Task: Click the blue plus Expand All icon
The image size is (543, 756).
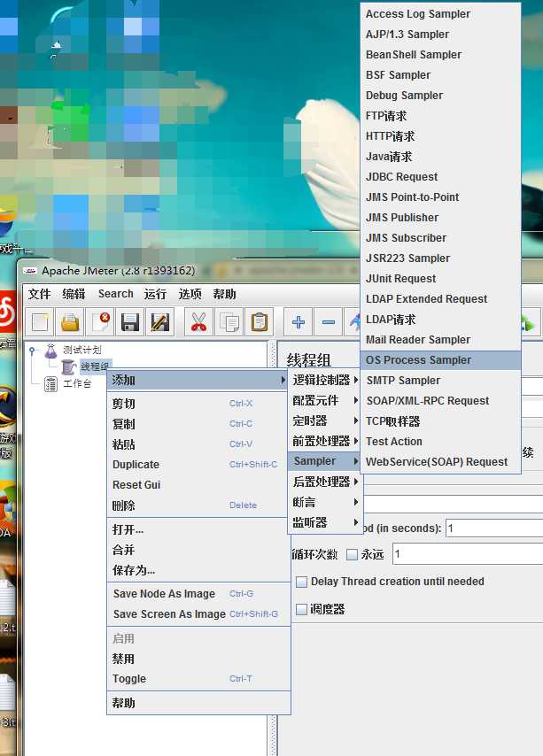Action: pos(298,321)
